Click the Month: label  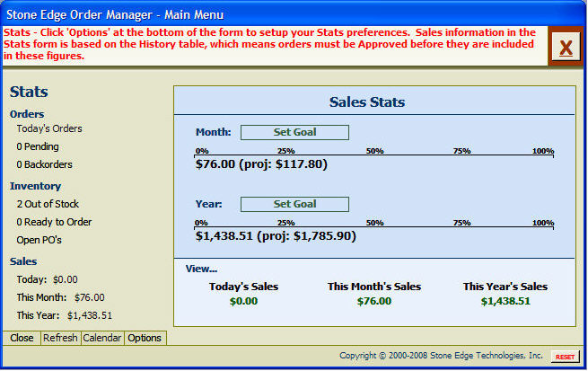[x=214, y=132]
